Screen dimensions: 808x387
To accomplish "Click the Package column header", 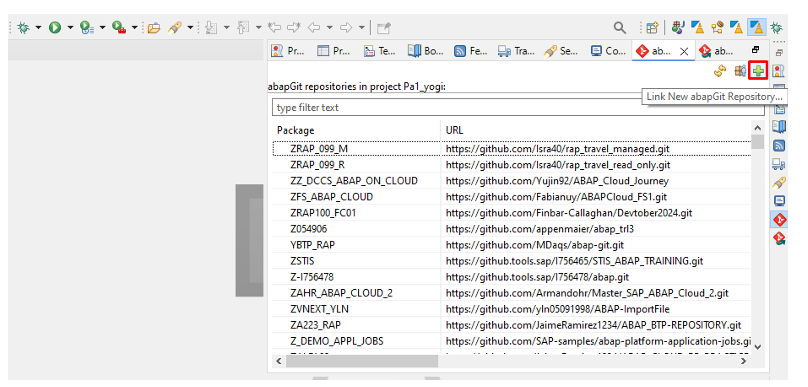I will [357, 130].
